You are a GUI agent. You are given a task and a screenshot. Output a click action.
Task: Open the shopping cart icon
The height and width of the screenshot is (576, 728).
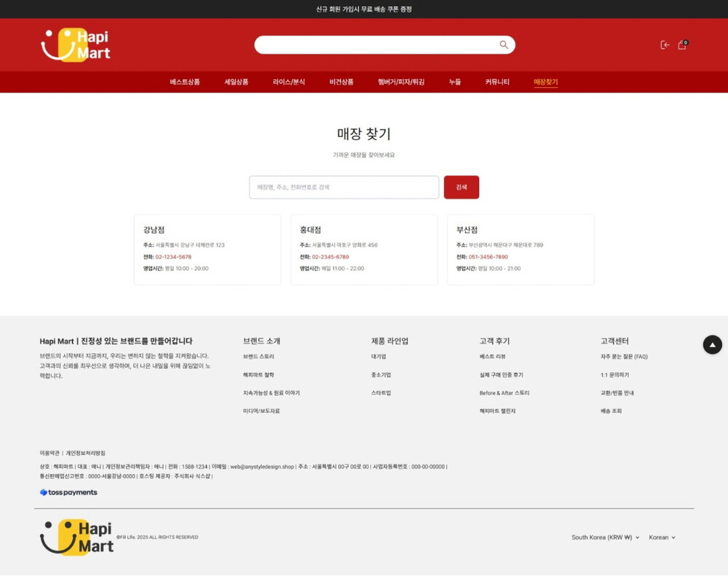(682, 45)
